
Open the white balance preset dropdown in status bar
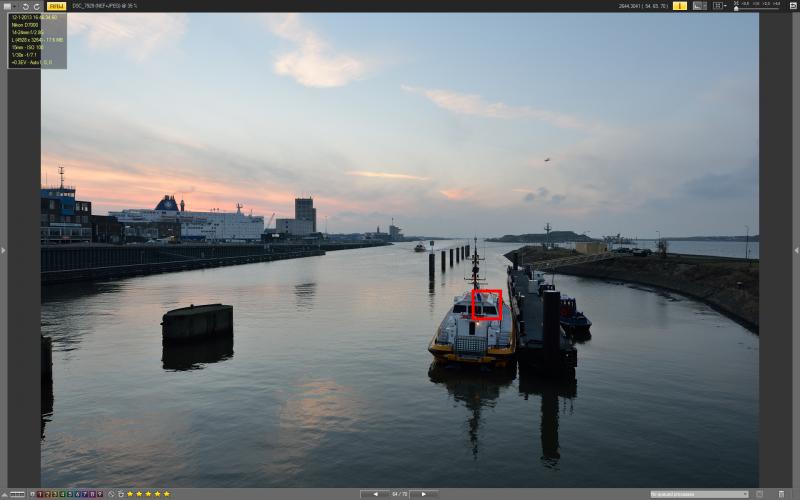(699, 494)
